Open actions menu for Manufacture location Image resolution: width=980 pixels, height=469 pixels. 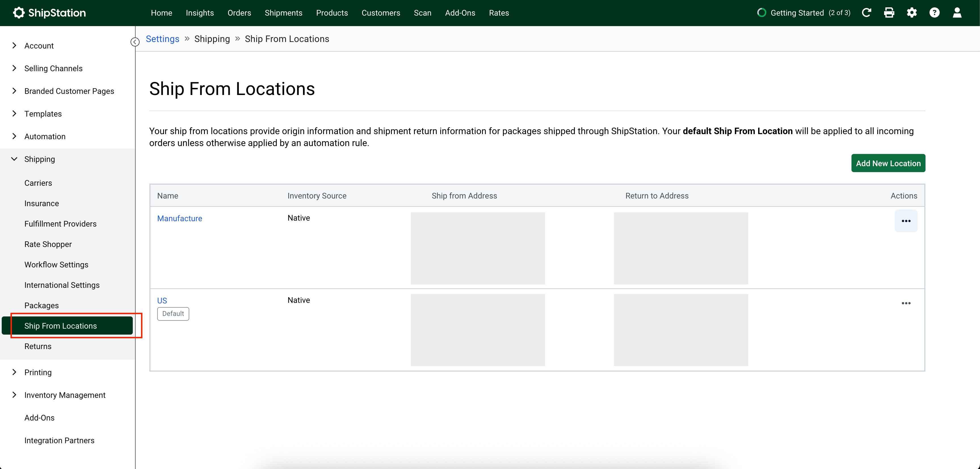[906, 221]
